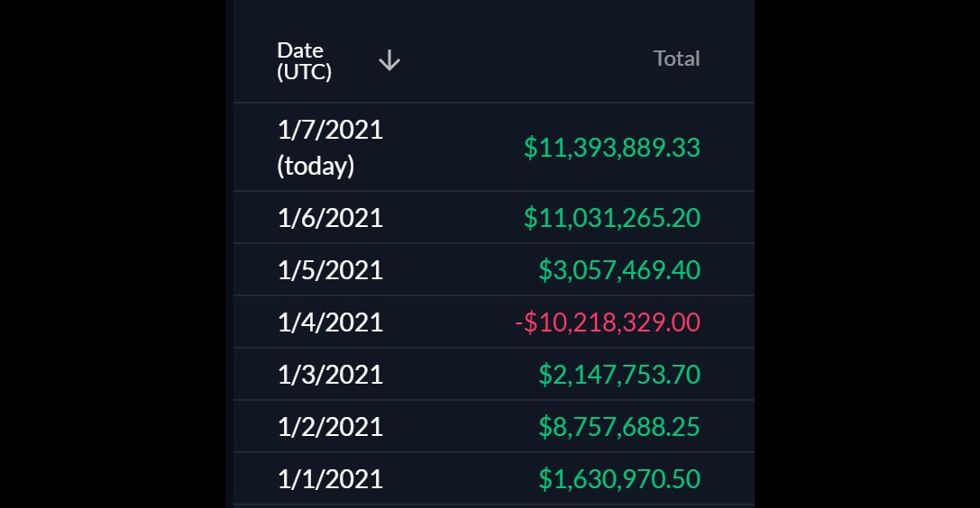Click the $1,630,970.50 total value

point(619,479)
